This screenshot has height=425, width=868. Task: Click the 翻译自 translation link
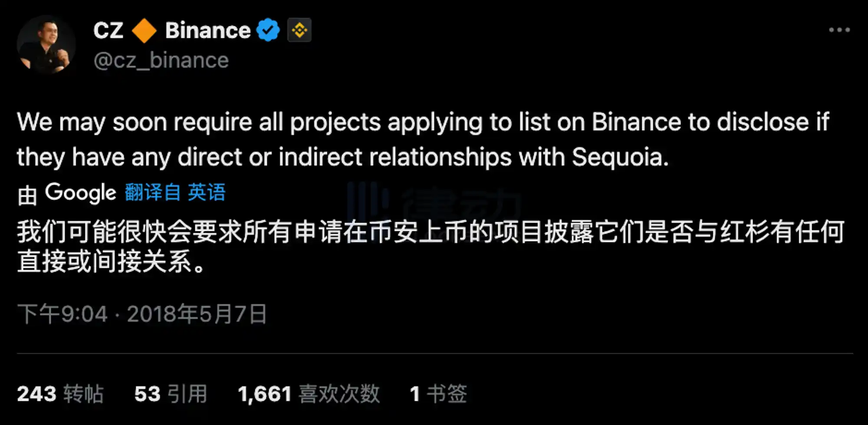153,192
